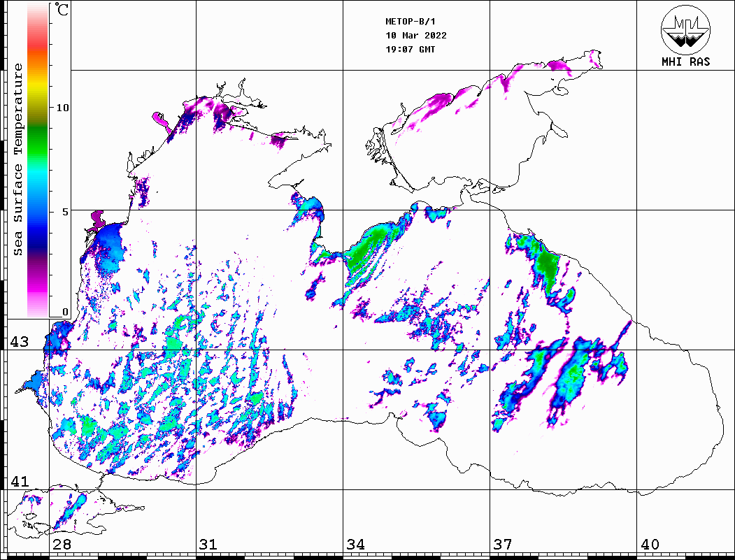
Task: Click the Sea Surface Temperature label
Action: coord(17,159)
